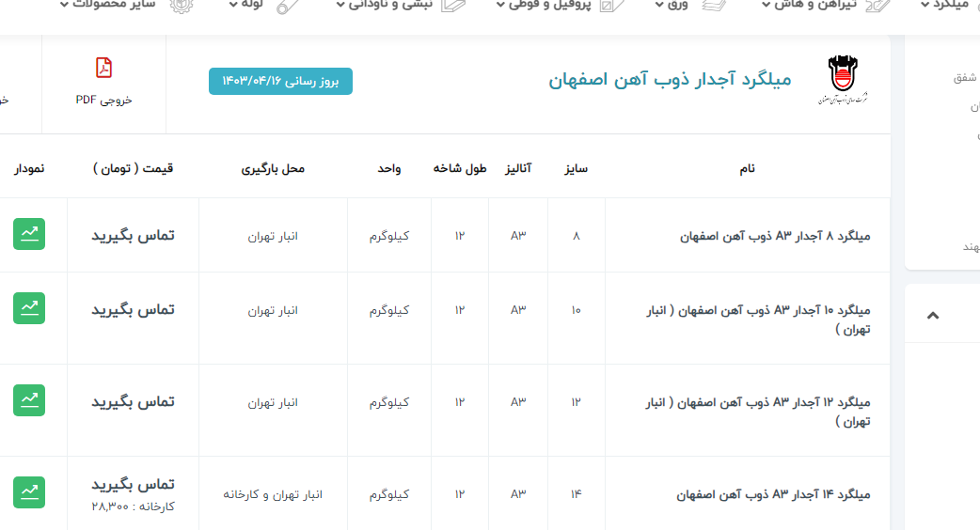Click the ذوب آهن اصفهان company logo
This screenshot has width=980, height=530.
click(x=843, y=79)
